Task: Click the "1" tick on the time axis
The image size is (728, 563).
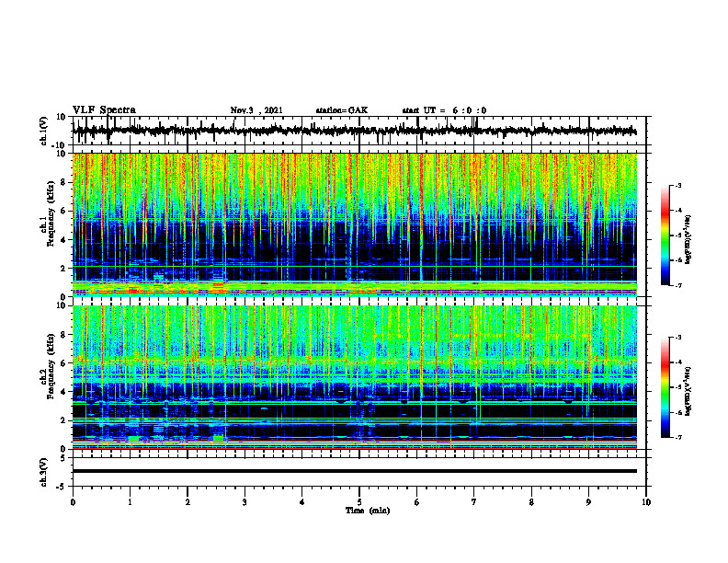Action: [130, 502]
